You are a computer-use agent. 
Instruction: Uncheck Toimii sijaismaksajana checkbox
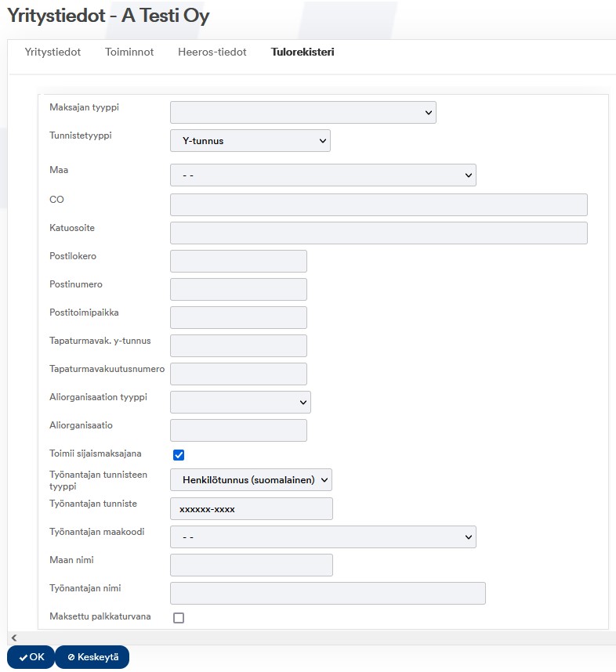pyautogui.click(x=179, y=455)
